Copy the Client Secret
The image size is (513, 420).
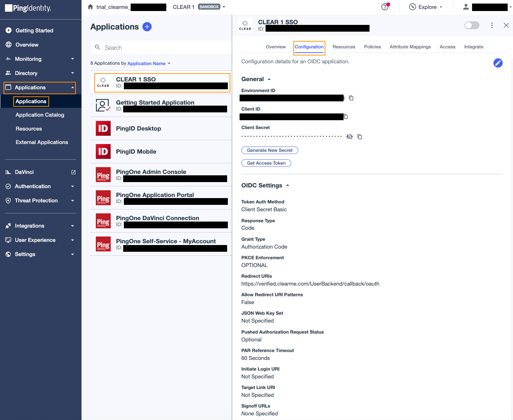[x=360, y=137]
